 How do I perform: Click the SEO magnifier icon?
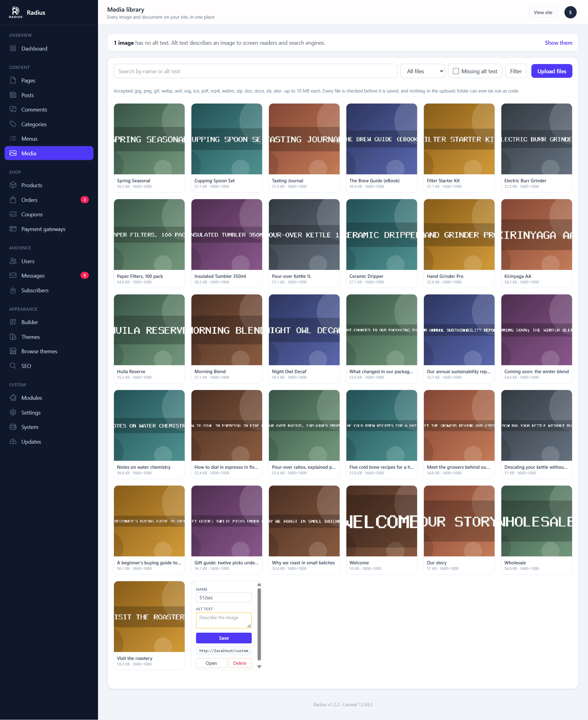13,366
